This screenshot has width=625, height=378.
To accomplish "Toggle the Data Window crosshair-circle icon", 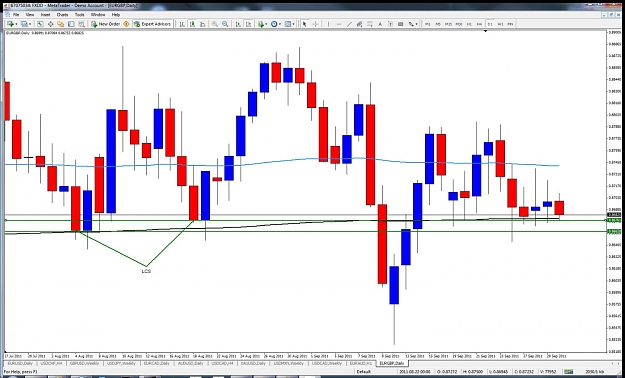I will click(x=51, y=24).
